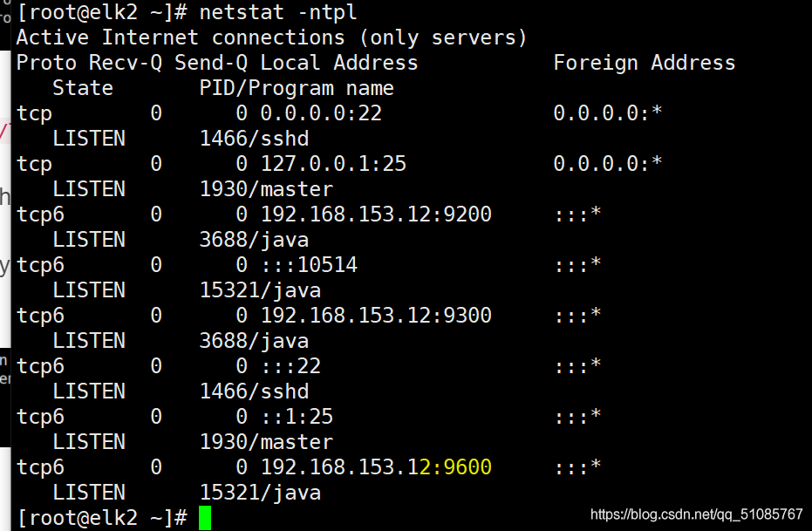This screenshot has width=812, height=531.
Task: Select the 'Active Internet connections (only servers)' line
Action: pyautogui.click(x=272, y=37)
